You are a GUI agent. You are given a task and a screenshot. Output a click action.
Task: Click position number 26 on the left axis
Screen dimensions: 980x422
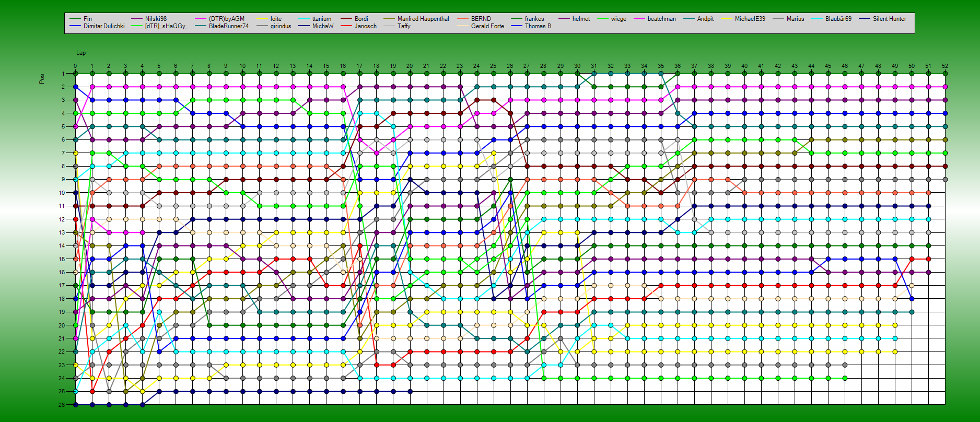(62, 405)
